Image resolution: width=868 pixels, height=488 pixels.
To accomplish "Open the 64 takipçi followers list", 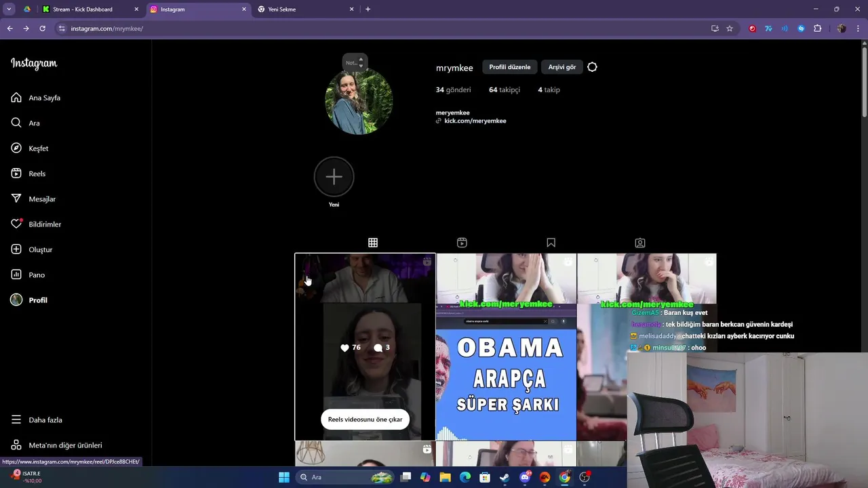I will (505, 89).
